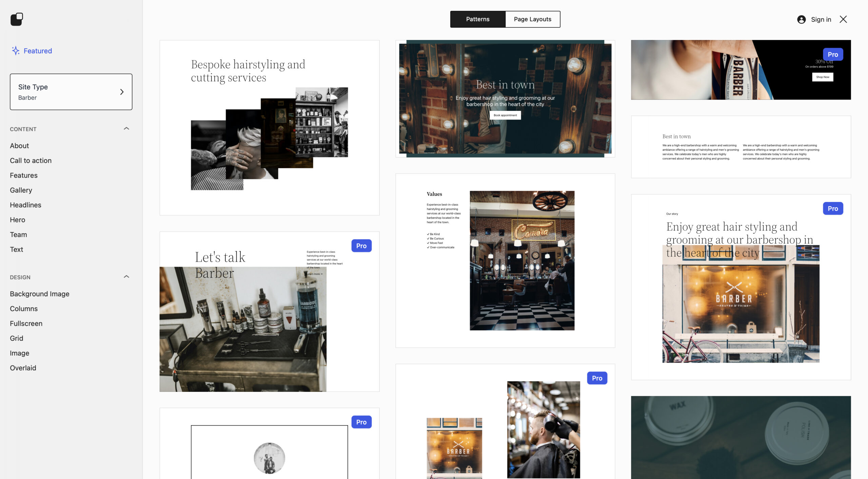
Task: Select the Gallery category
Action: click(21, 190)
